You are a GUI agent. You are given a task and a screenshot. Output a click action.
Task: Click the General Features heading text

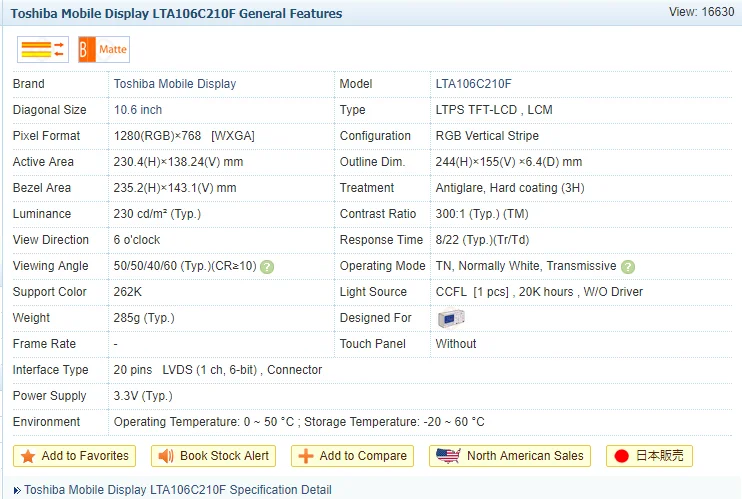[177, 13]
